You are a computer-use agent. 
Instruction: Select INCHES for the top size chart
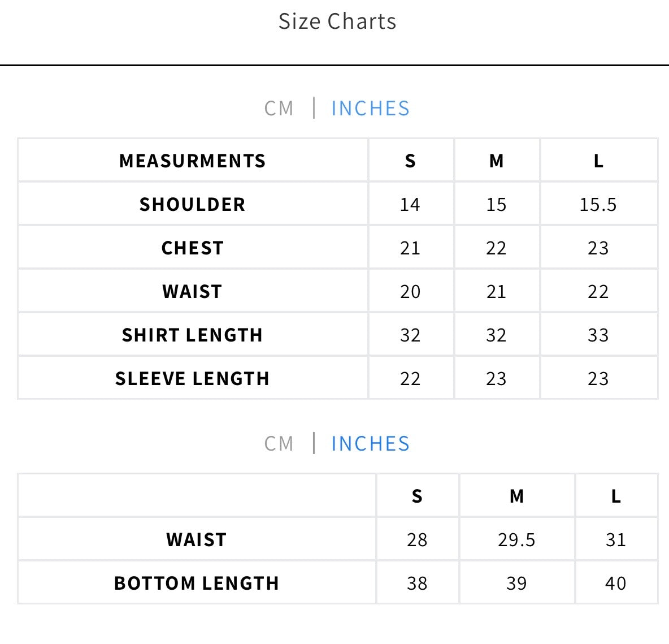pos(370,109)
